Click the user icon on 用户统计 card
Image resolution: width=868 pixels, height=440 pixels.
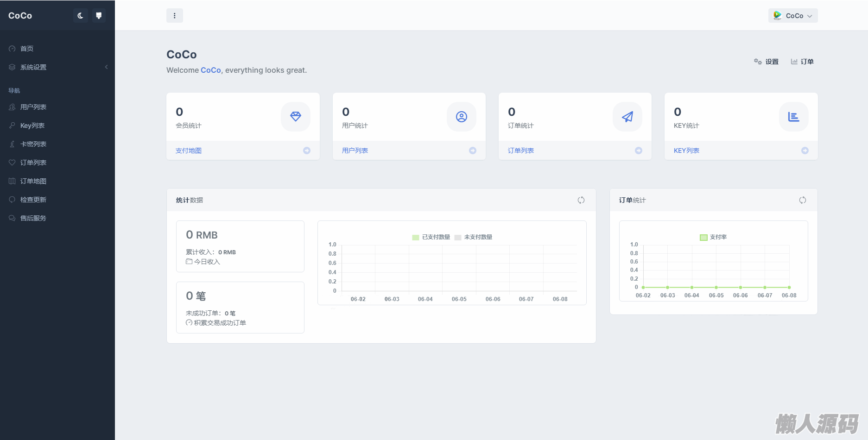click(462, 117)
